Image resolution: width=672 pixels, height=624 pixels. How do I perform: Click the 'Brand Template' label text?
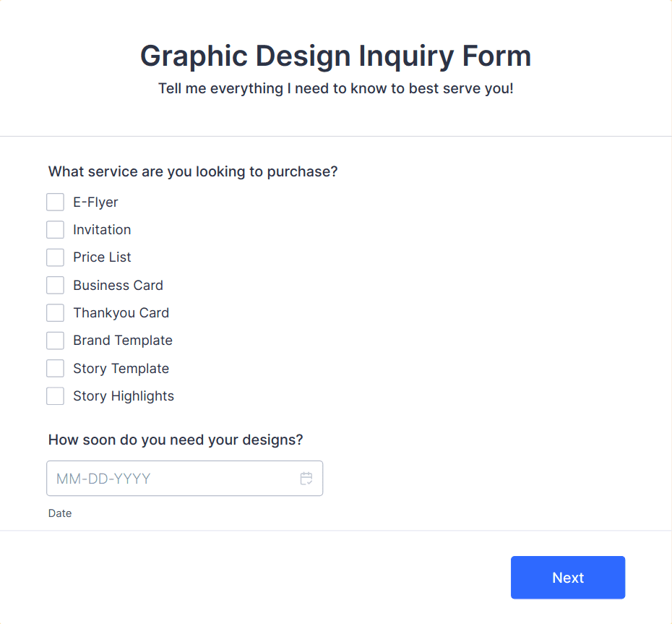tap(123, 341)
